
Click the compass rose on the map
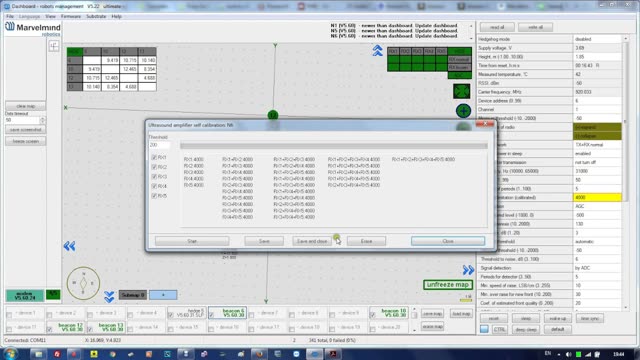point(83,283)
